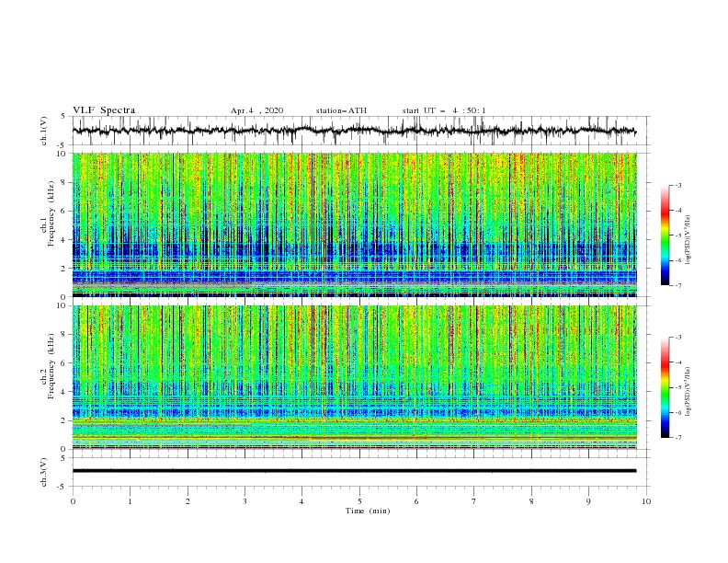The height and width of the screenshot is (563, 728).
Task: Click the ch.1 frequency tick "8"
Action: tap(64, 182)
